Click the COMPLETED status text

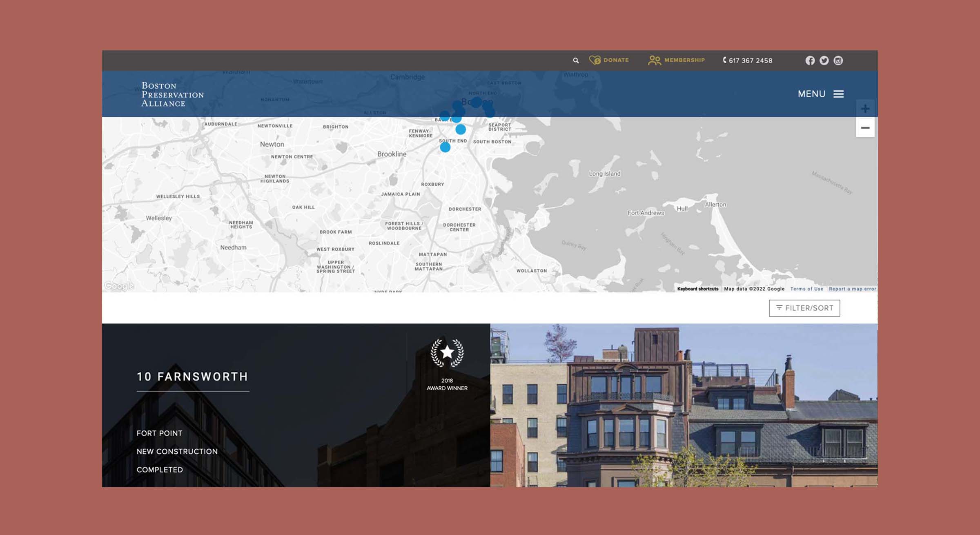160,470
